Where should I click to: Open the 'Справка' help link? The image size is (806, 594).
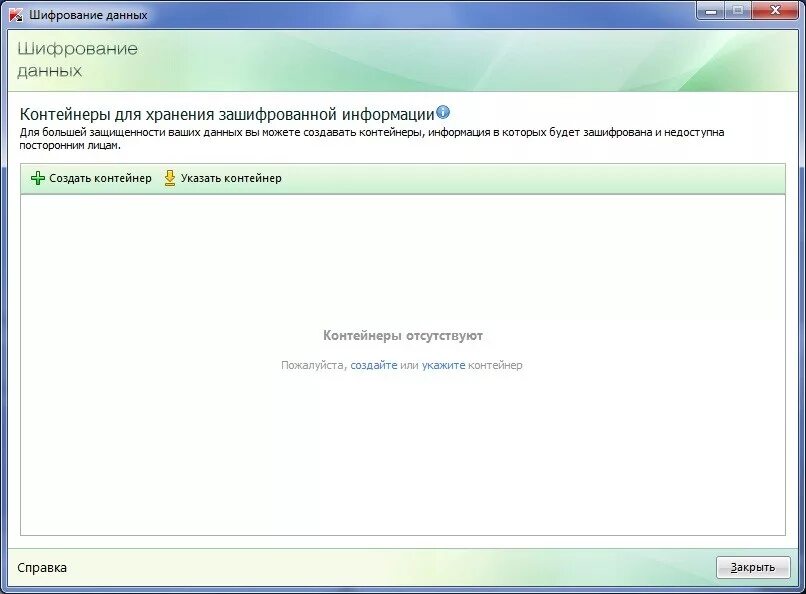(x=42, y=568)
